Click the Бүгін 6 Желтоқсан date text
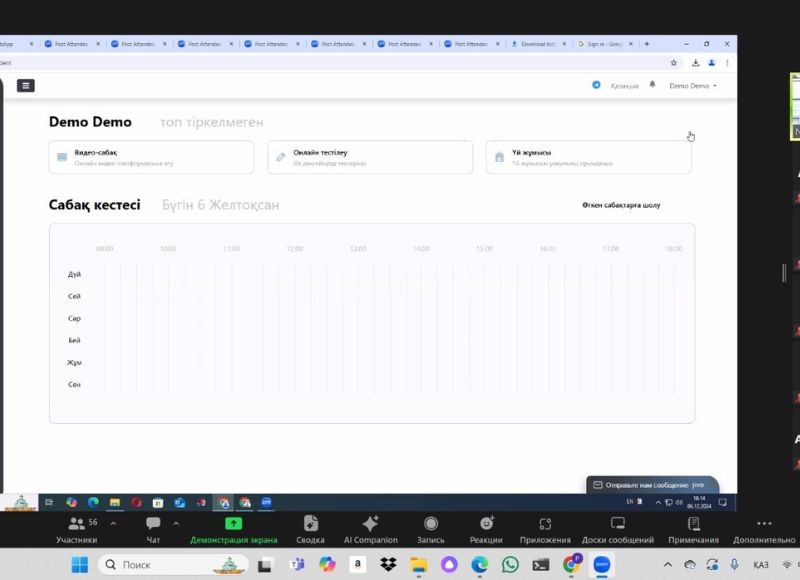 point(220,205)
